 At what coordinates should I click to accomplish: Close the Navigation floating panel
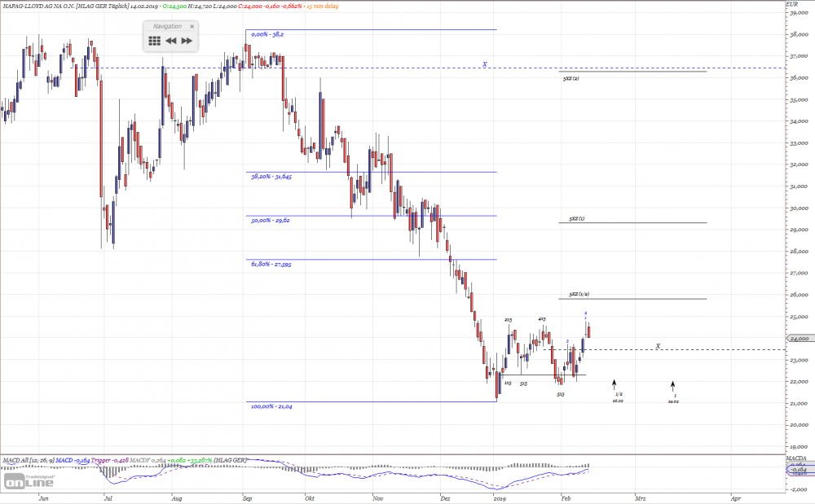192,27
